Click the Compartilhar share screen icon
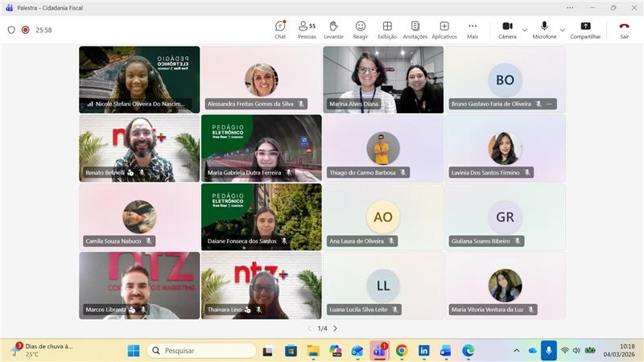This screenshot has height=362, width=644. 585,30
